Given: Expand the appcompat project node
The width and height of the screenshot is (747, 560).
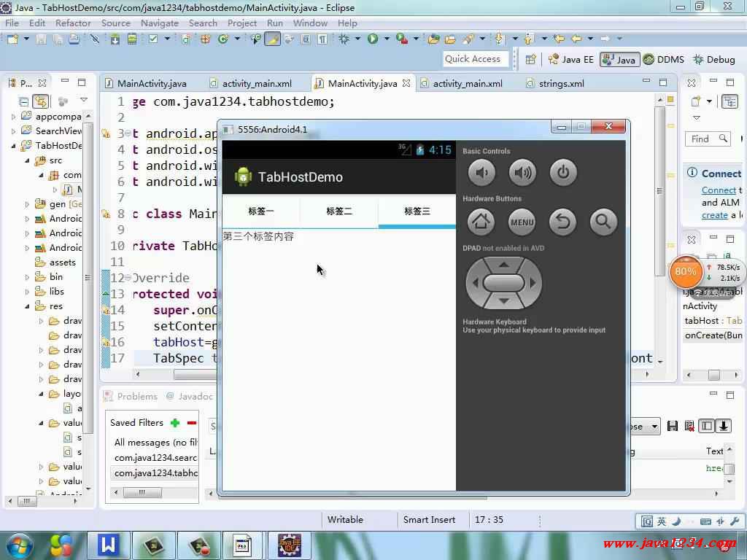Looking at the screenshot, I should (x=13, y=117).
